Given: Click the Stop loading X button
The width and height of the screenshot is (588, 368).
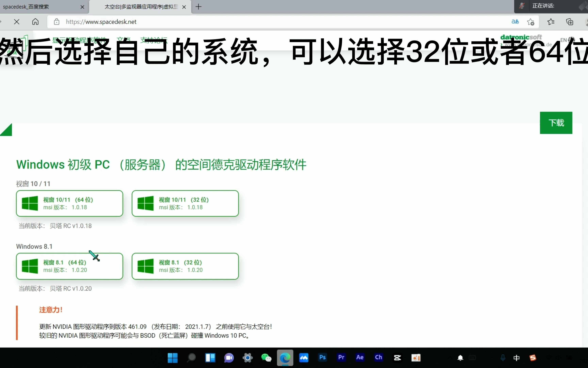Looking at the screenshot, I should point(17,22).
